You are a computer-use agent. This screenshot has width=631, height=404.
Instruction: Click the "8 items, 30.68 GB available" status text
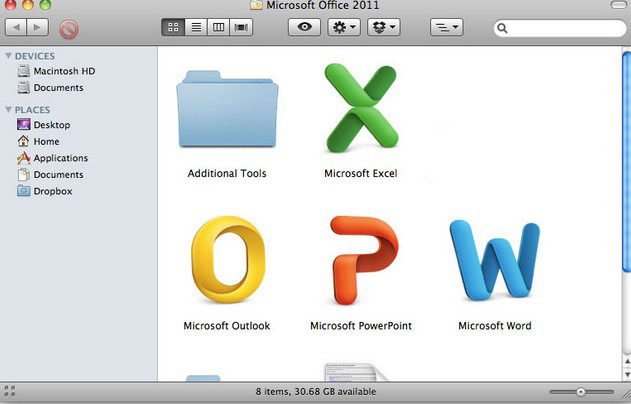pyautogui.click(x=316, y=392)
